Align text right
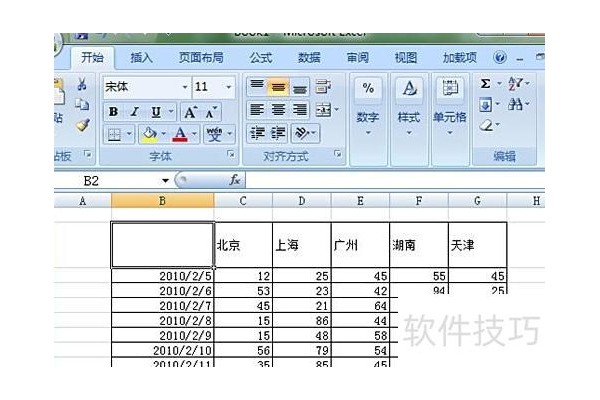Viewport: 600px width, 400px height. pyautogui.click(x=299, y=110)
